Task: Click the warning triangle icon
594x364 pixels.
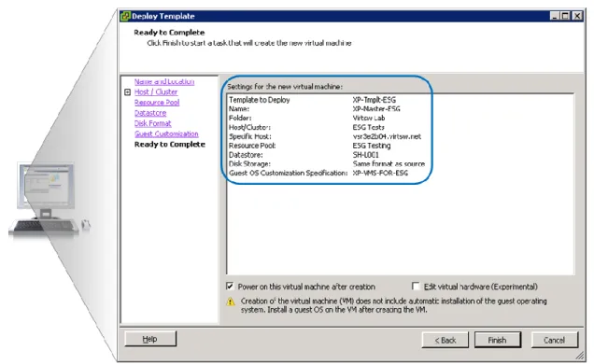Action: pos(231,301)
